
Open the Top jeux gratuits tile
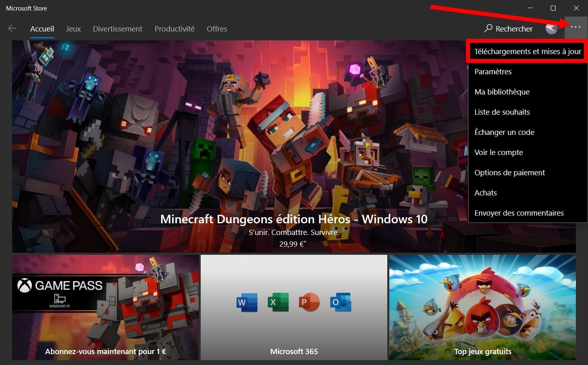point(482,307)
